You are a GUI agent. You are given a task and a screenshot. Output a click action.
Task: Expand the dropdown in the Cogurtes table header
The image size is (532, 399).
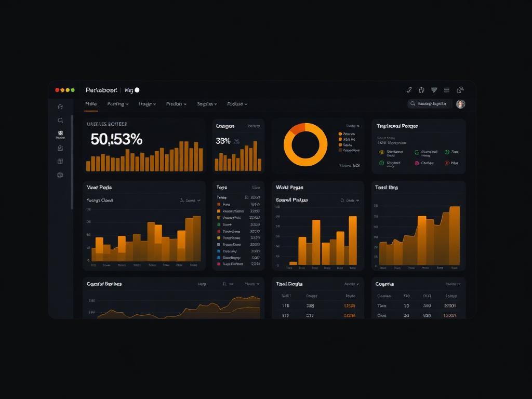(452, 284)
